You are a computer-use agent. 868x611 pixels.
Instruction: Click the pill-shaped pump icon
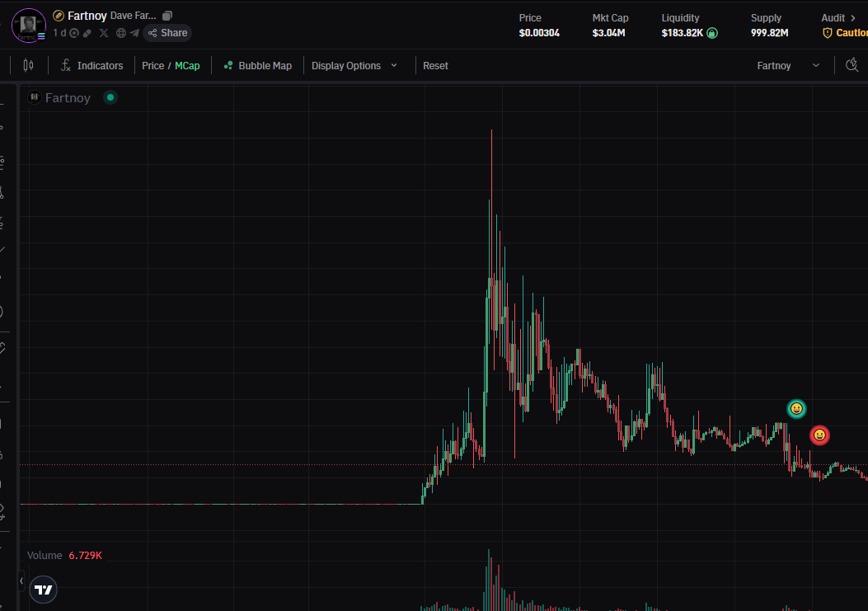pyautogui.click(x=87, y=33)
